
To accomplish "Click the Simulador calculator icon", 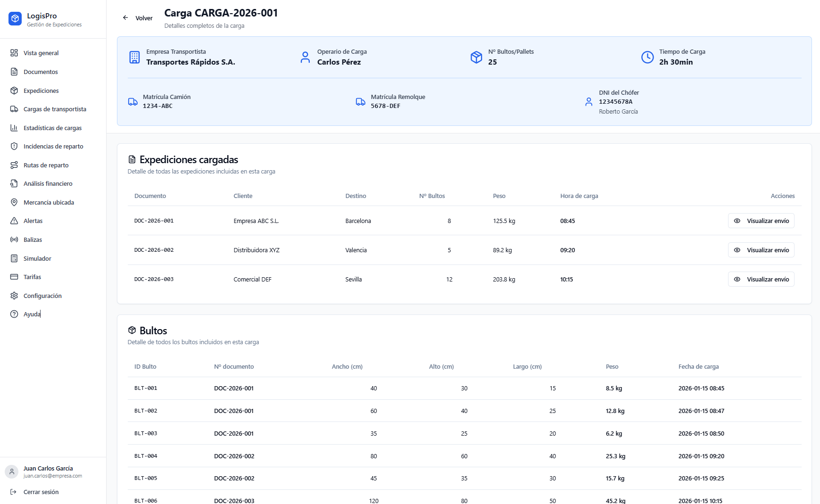I will point(14,259).
